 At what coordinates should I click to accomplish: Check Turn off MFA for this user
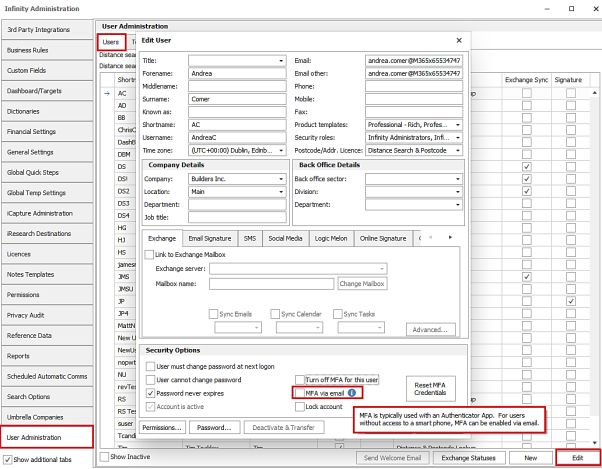click(x=300, y=380)
